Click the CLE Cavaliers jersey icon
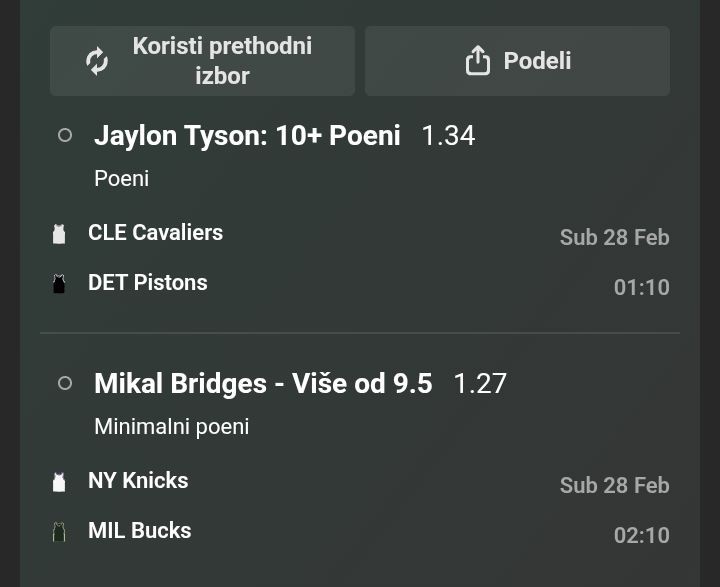The width and height of the screenshot is (720, 587). [59, 234]
